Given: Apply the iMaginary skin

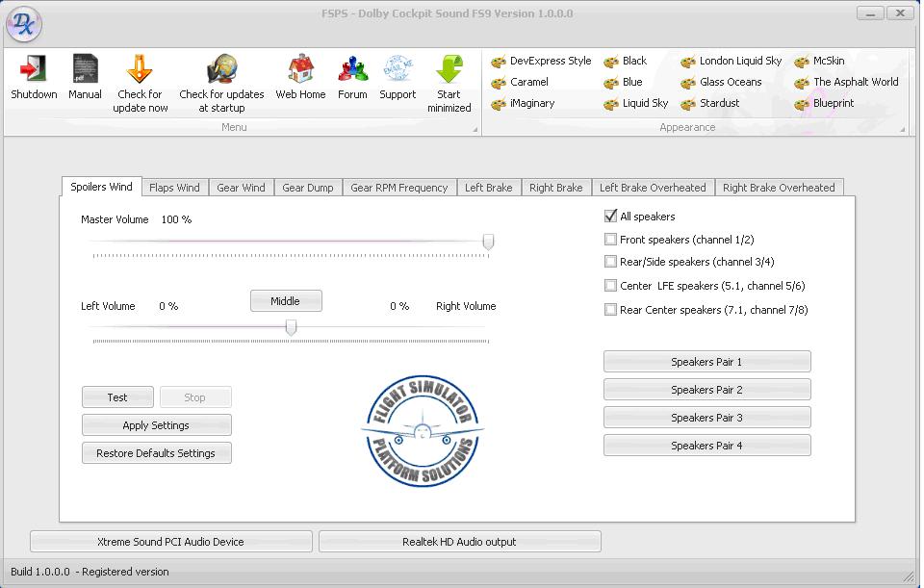Looking at the screenshot, I should point(524,103).
